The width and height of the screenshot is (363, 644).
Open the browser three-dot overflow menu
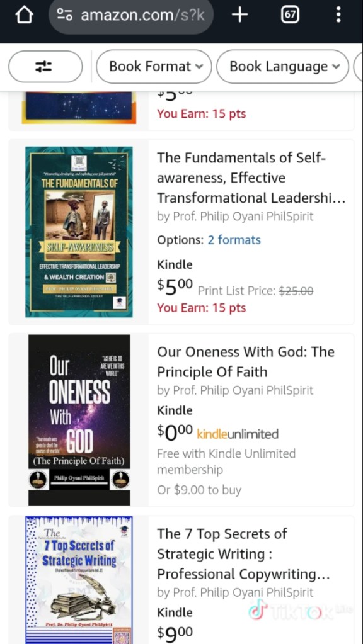pyautogui.click(x=338, y=14)
